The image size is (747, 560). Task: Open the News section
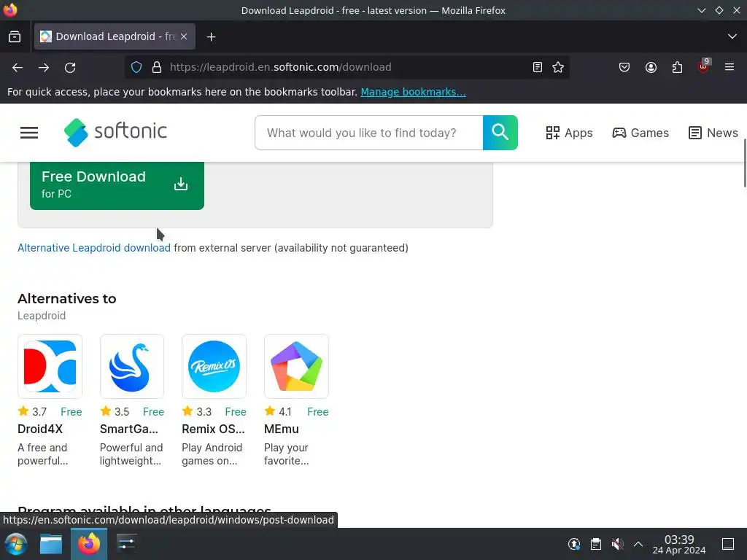pyautogui.click(x=713, y=133)
